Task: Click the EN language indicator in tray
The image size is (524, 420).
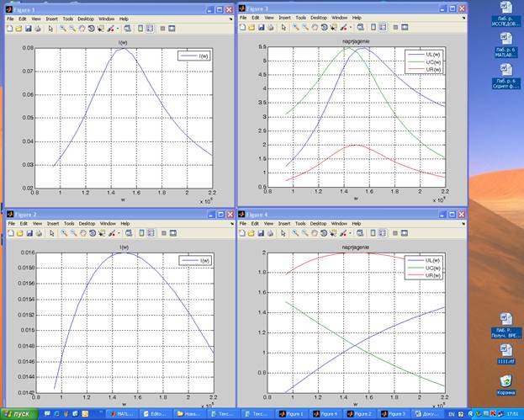Action: point(451,414)
